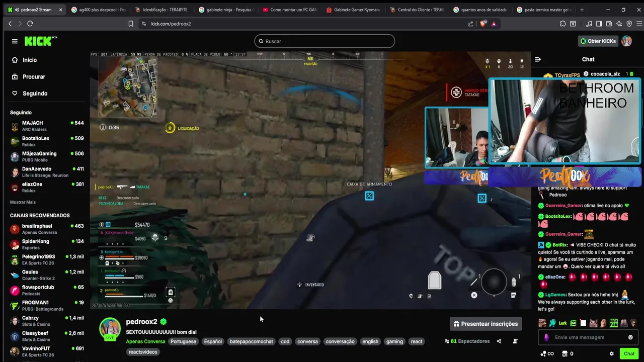Viewport: 644px width, 362px height.
Task: Select the reactsvideos tag
Action: pyautogui.click(x=143, y=352)
